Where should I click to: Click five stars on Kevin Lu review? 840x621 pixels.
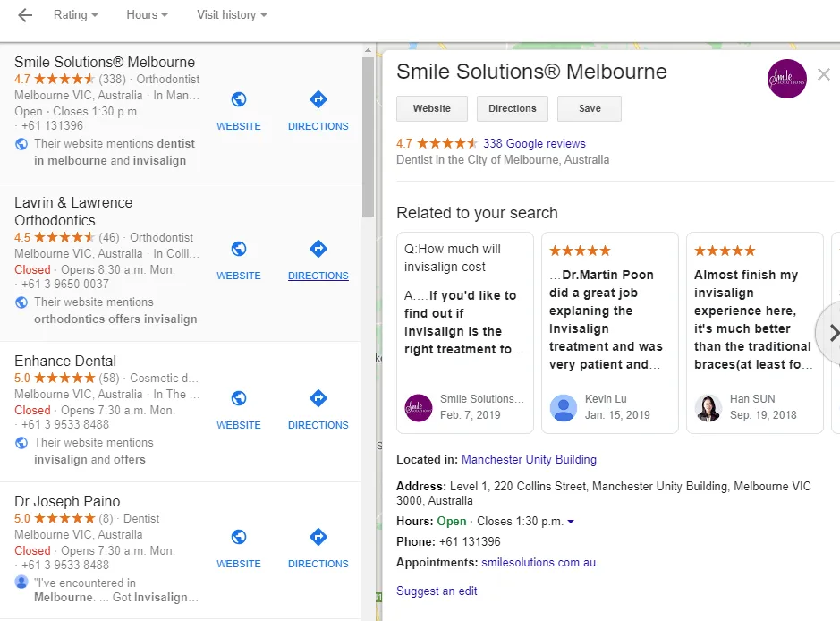(581, 251)
